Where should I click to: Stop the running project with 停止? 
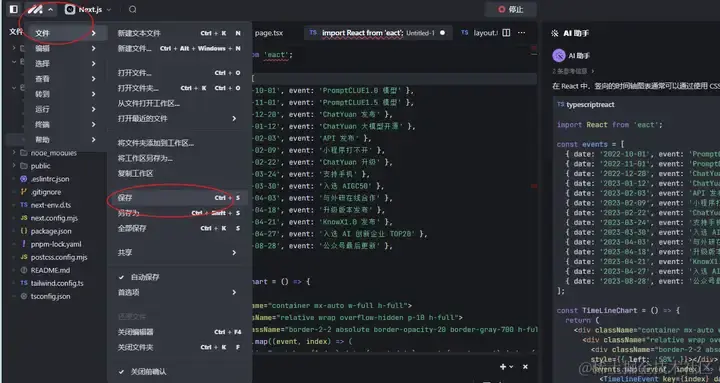click(511, 9)
